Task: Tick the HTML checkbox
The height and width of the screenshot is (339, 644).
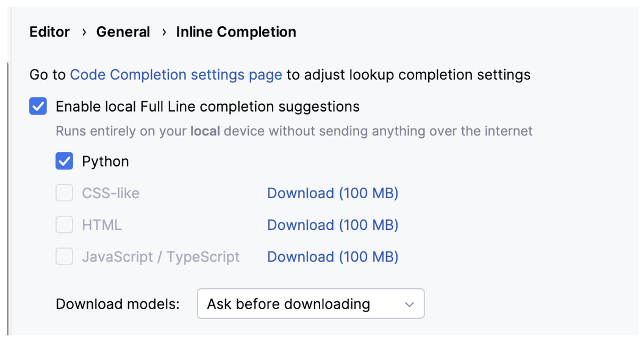Action: (x=64, y=225)
